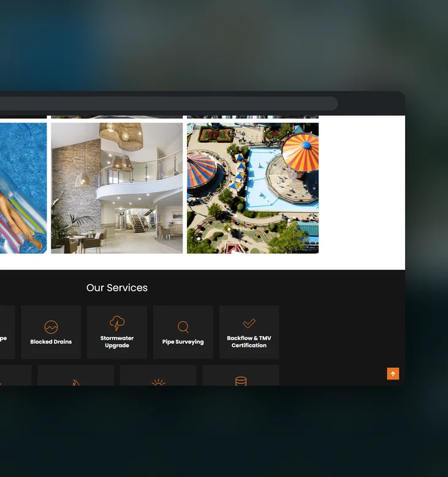Click the Blocked Drains wave icon

point(51,327)
